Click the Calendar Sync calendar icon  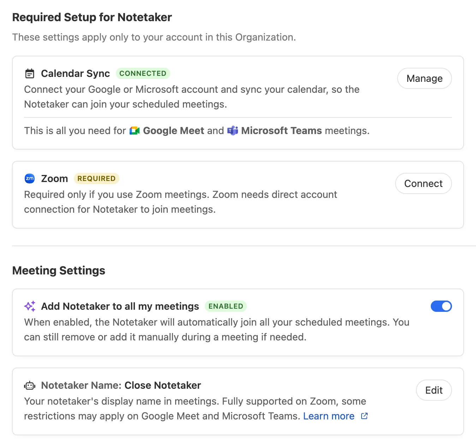click(30, 73)
